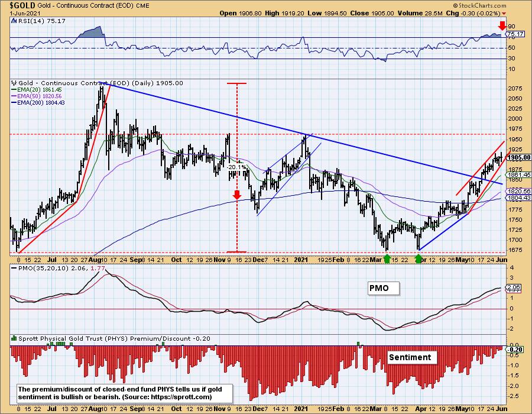Click the candlestick icon beside Gold Daily legend

tap(14, 83)
